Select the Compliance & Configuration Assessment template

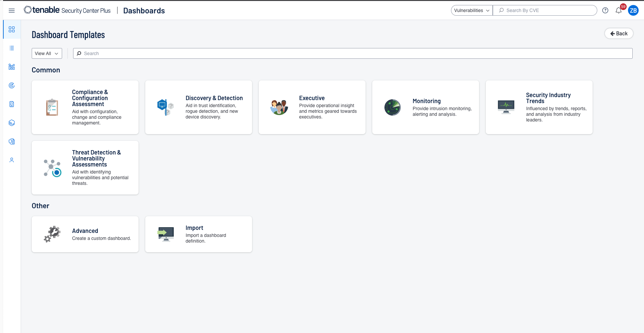(x=85, y=107)
